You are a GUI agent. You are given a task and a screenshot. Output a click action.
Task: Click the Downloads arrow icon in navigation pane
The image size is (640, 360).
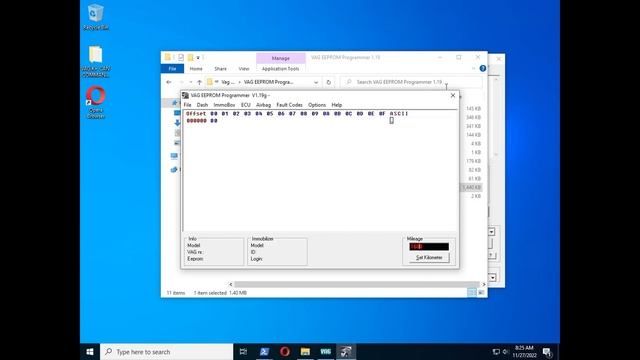(177, 122)
